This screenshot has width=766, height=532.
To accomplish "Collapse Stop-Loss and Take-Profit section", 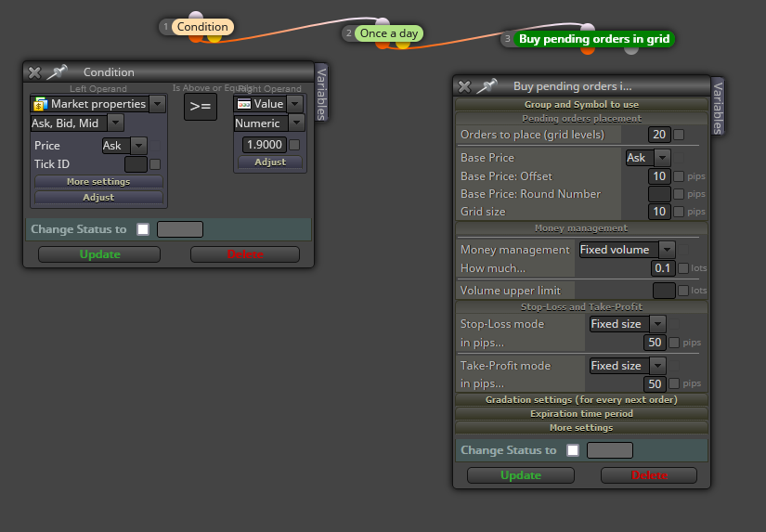I will [x=581, y=306].
